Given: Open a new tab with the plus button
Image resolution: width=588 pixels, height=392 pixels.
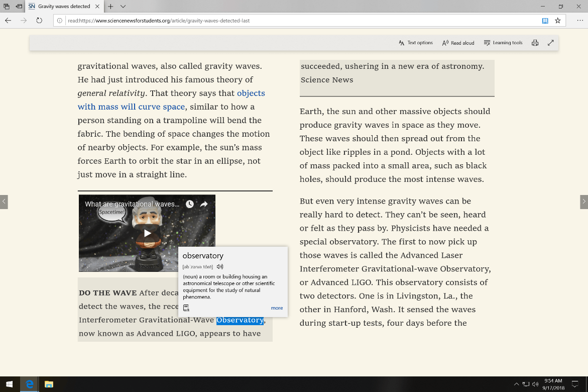Looking at the screenshot, I should [x=110, y=7].
